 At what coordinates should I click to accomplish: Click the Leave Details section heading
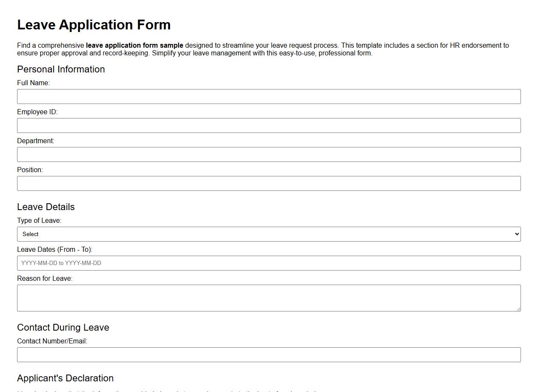tap(46, 207)
